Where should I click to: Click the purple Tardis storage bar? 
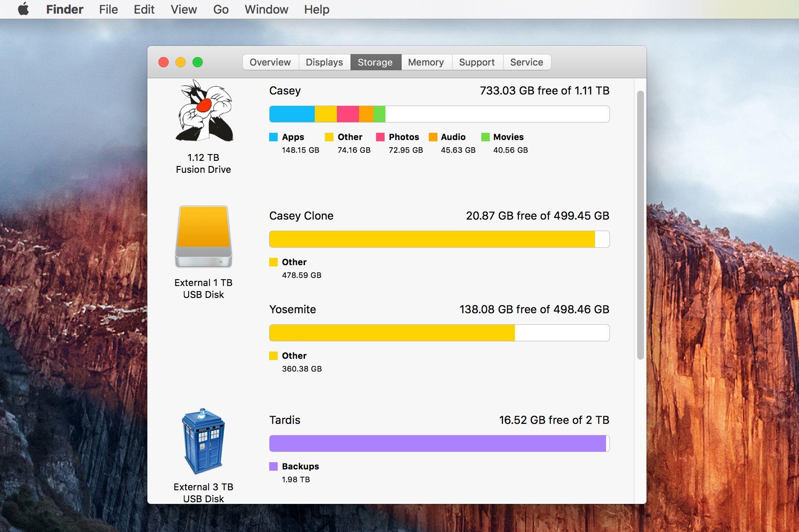click(439, 443)
